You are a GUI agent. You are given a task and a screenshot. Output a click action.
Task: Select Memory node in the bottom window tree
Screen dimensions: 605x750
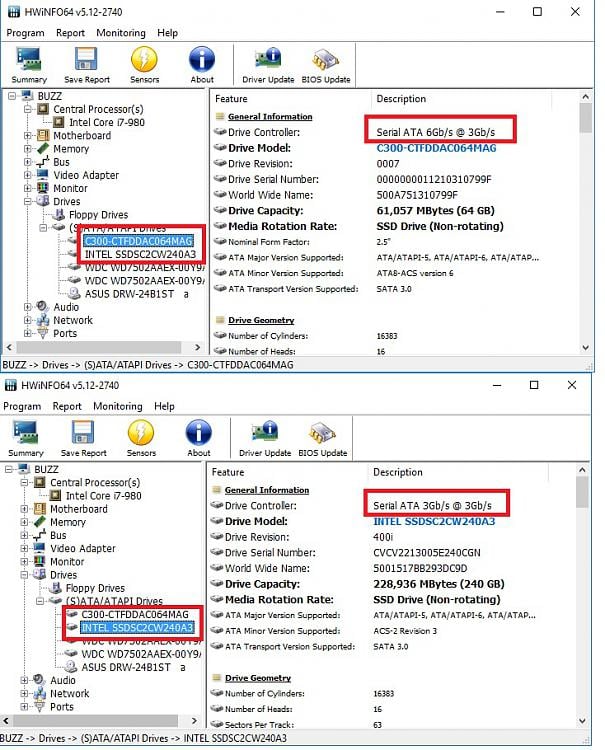coord(67,522)
